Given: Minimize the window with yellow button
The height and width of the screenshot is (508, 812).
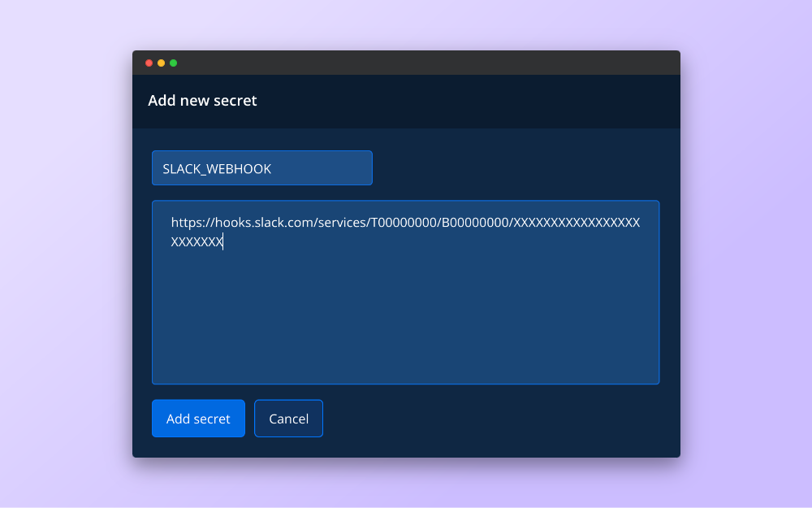Looking at the screenshot, I should (161, 63).
